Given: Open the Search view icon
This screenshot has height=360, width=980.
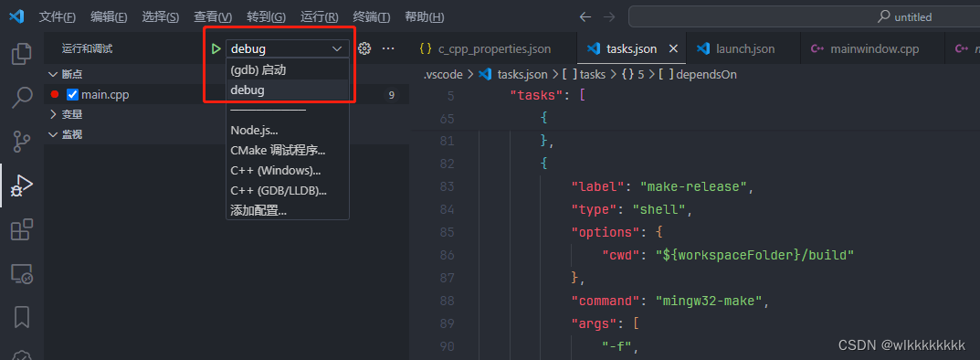Looking at the screenshot, I should pyautogui.click(x=22, y=98).
